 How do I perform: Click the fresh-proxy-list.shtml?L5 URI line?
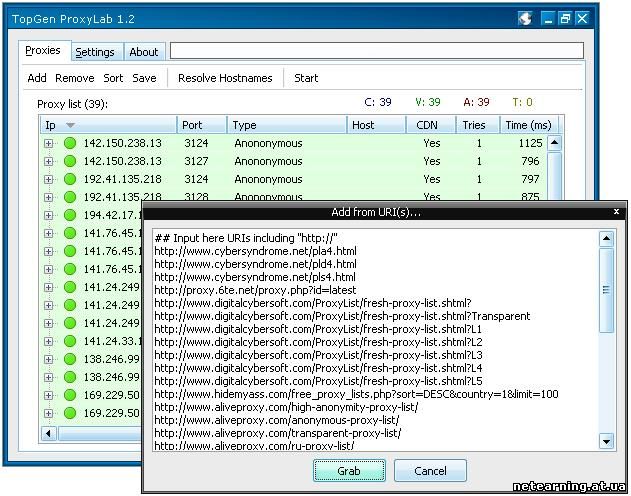(x=318, y=381)
